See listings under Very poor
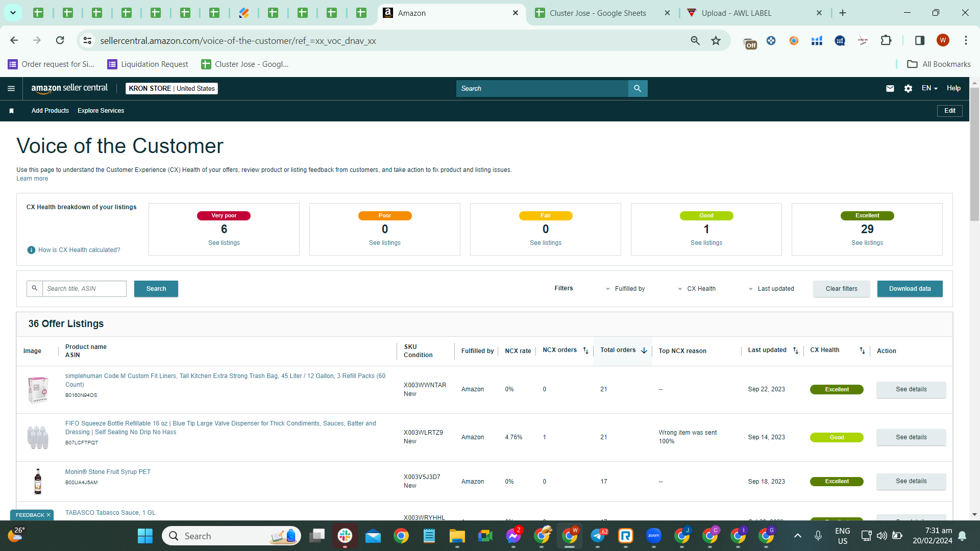 (x=224, y=243)
